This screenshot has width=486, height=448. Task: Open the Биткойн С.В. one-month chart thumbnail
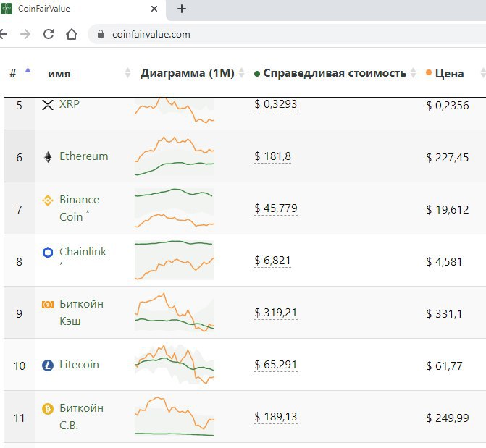[x=175, y=416]
